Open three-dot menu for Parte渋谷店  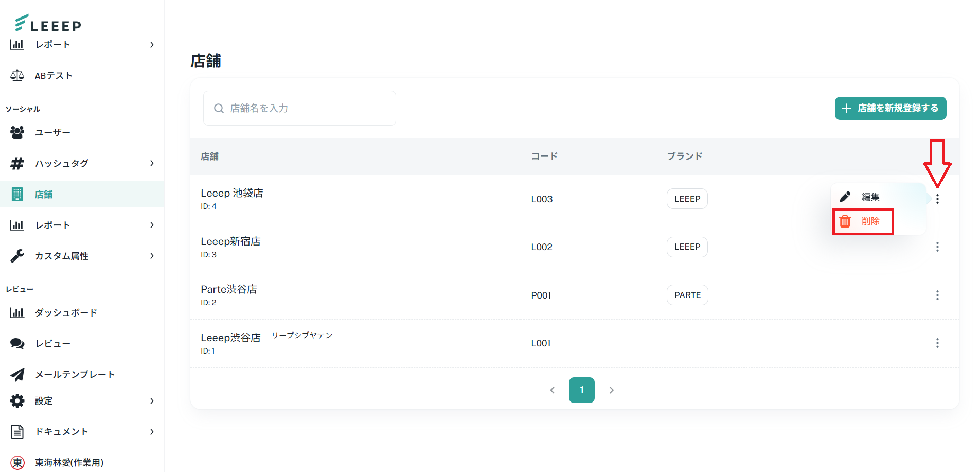[x=937, y=295]
